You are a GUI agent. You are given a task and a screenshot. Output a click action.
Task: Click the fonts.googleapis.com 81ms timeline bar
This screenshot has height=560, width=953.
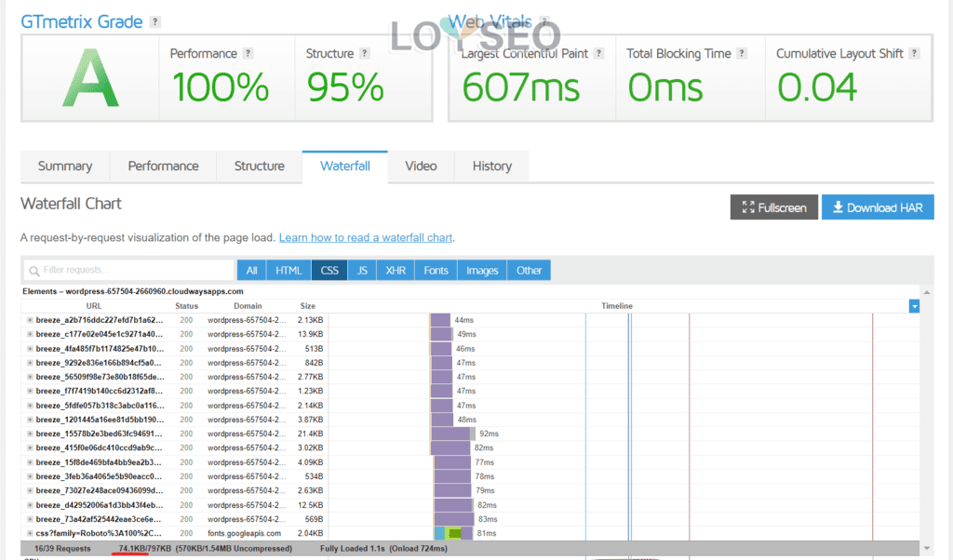[453, 533]
